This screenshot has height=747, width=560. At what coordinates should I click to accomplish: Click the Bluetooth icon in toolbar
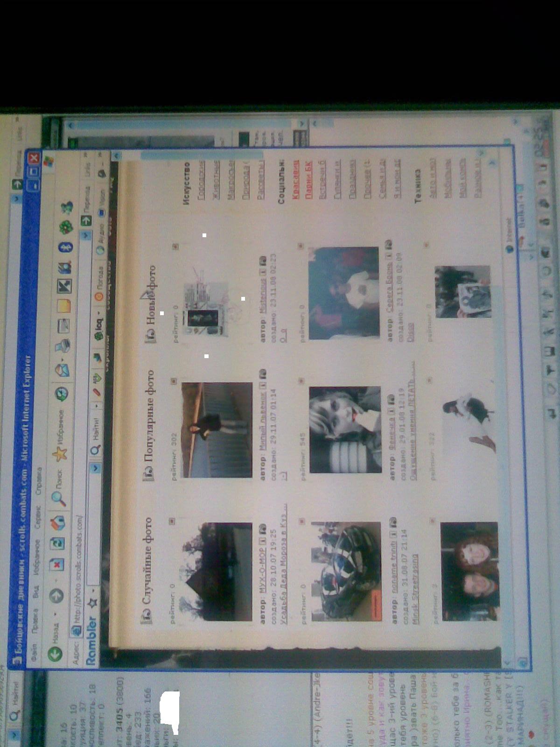65,247
